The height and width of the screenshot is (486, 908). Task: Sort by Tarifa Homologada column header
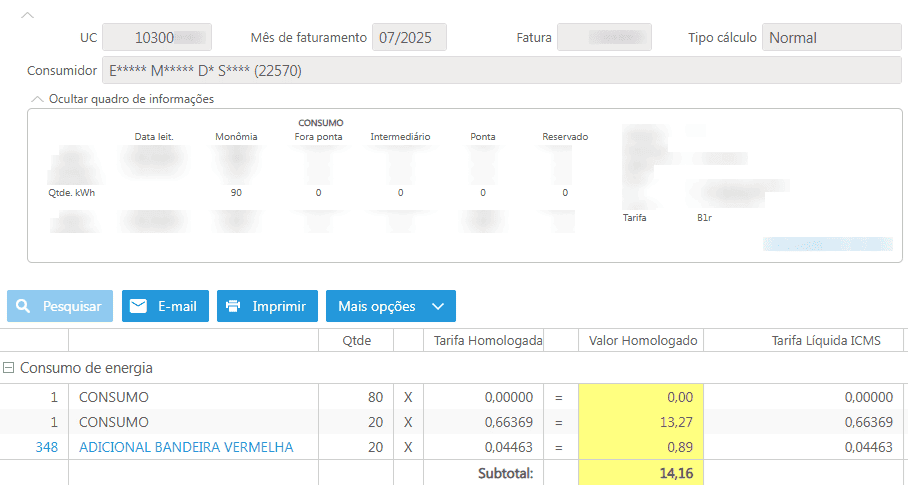[x=487, y=340]
